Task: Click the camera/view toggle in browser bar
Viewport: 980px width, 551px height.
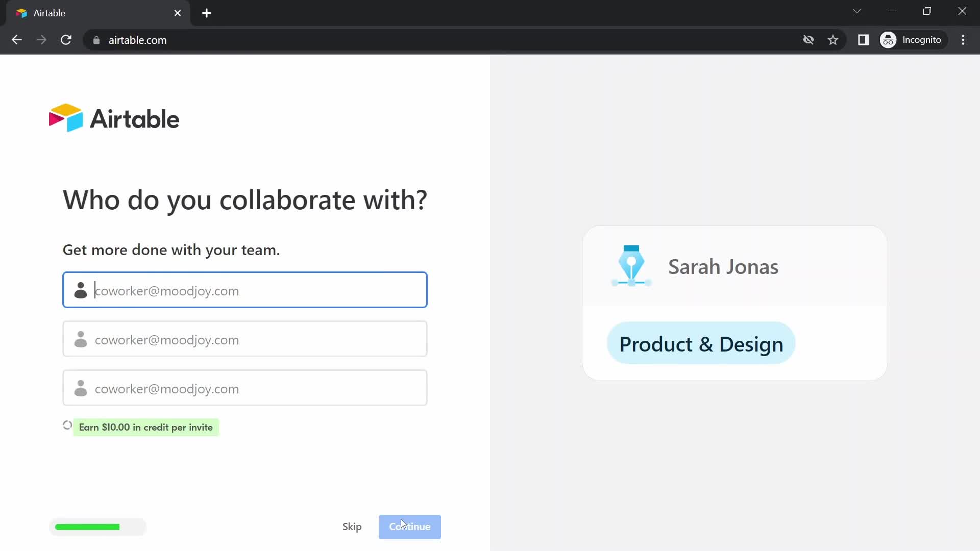Action: click(x=808, y=40)
